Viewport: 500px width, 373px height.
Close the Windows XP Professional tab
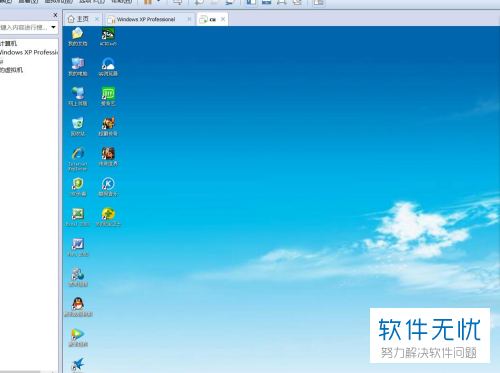click(189, 19)
